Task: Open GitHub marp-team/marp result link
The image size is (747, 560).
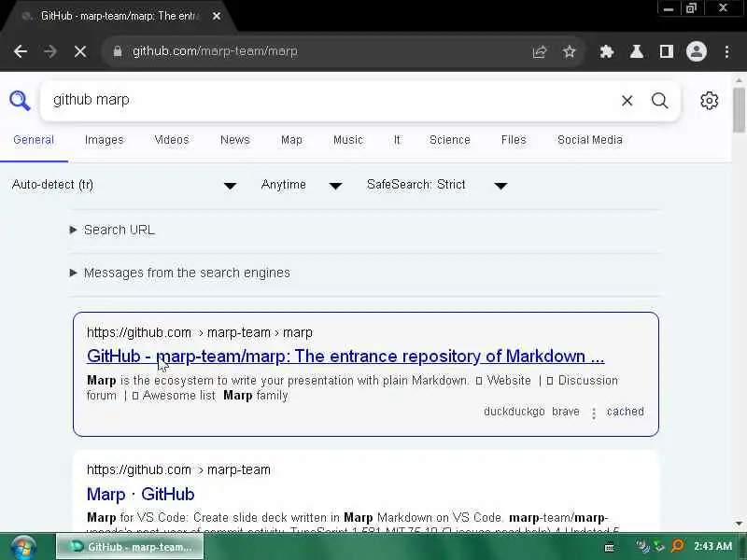Action: click(345, 357)
